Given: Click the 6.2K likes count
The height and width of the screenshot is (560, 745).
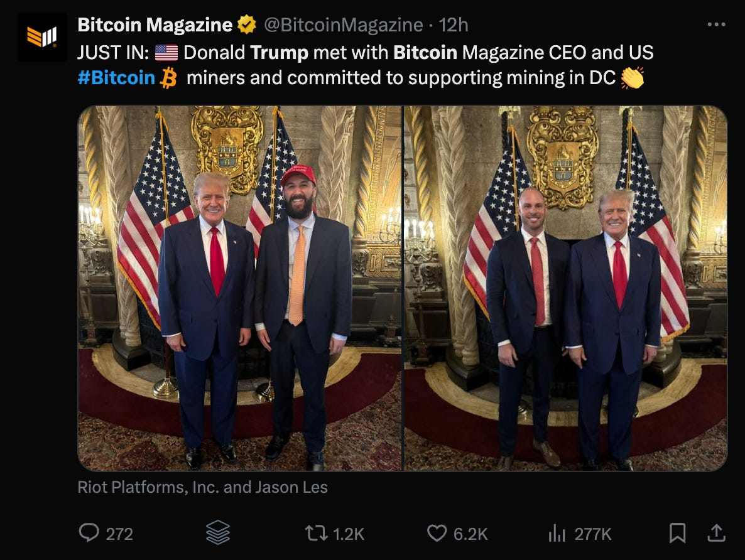Looking at the screenshot, I should point(470,534).
